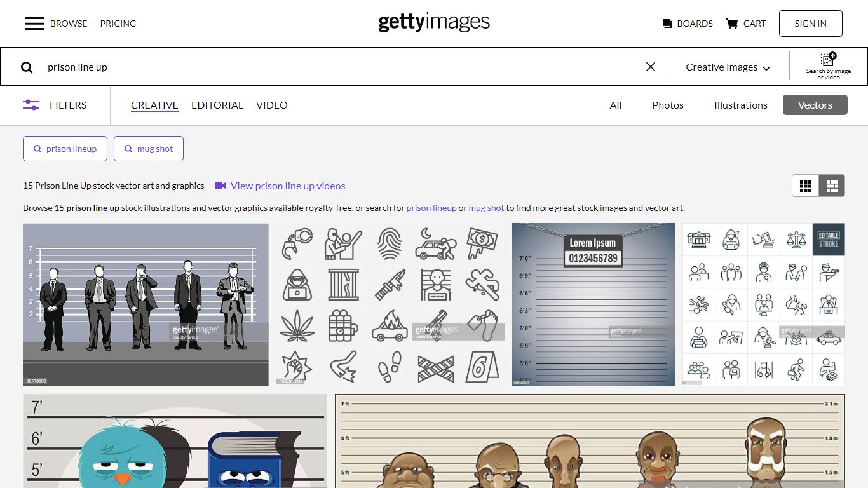Filter results to Illustrations
The image size is (868, 488).
tap(741, 105)
